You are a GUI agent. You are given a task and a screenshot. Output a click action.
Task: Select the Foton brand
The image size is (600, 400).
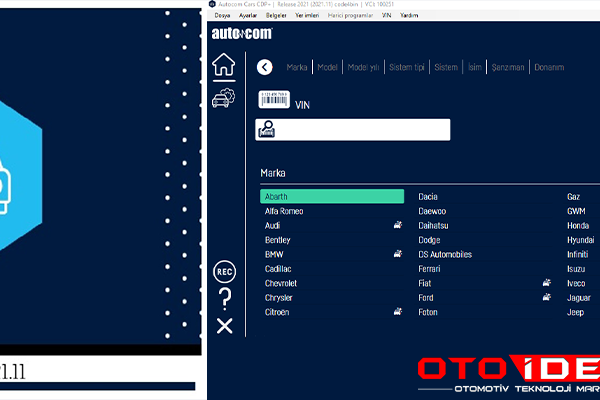coord(428,312)
